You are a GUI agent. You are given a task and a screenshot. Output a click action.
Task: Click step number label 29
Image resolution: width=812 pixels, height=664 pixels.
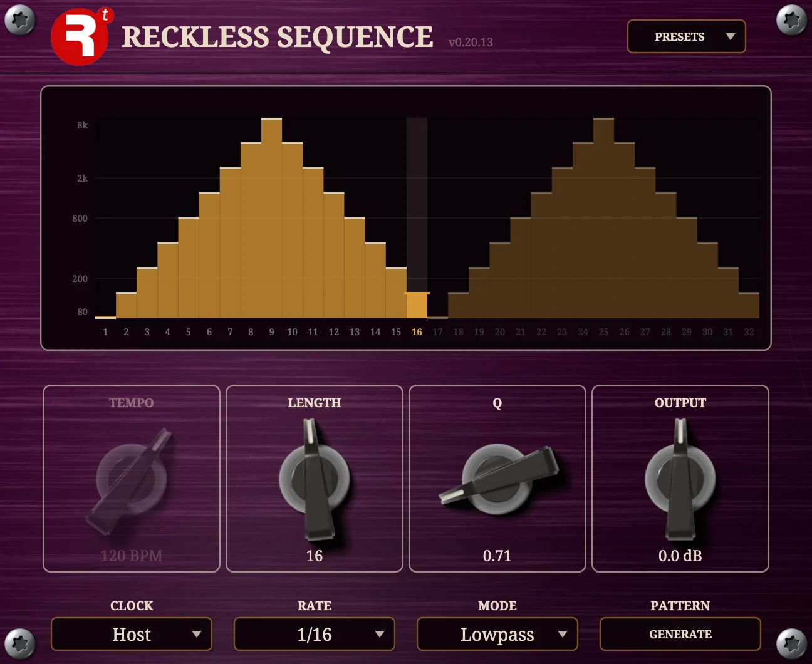tap(687, 332)
